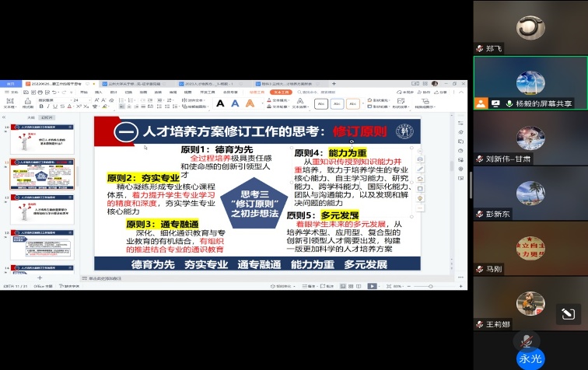Select the black A text style

point(220,103)
